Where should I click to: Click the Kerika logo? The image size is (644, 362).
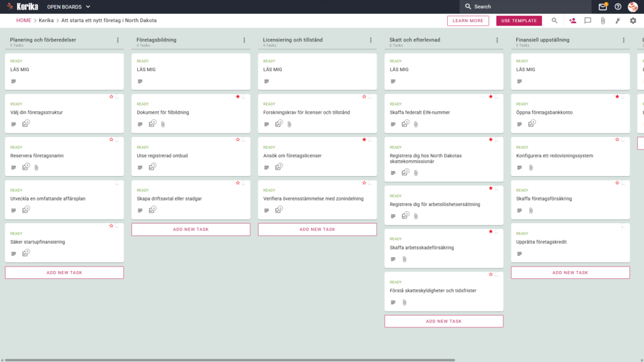point(23,6)
